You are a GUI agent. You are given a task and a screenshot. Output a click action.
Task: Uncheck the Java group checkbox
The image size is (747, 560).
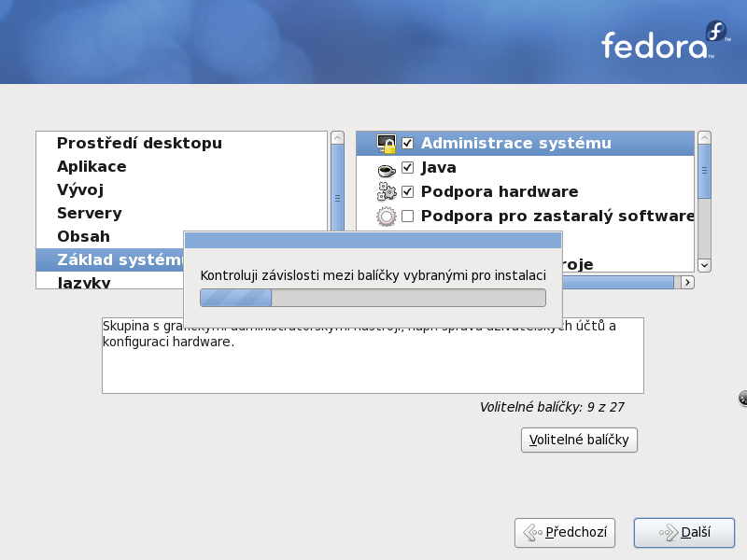407,167
